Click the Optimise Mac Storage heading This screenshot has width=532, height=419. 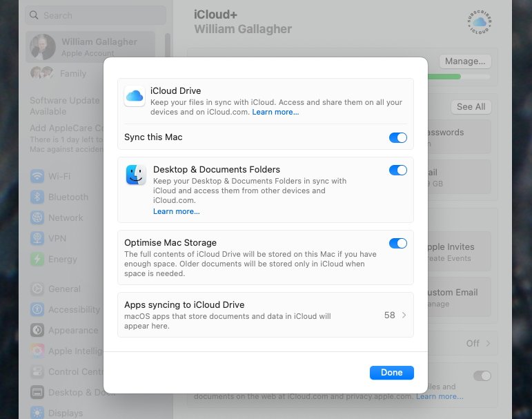coord(170,243)
